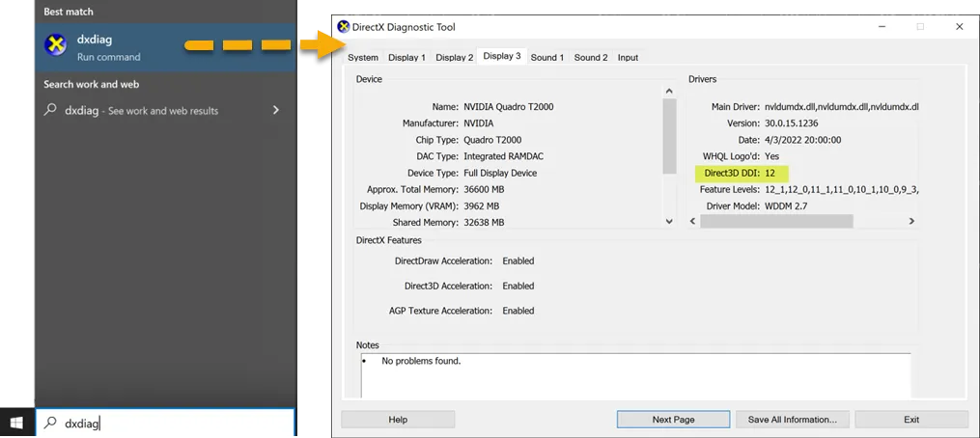Click the Search work and web heading
980x438 pixels.
tap(92, 84)
